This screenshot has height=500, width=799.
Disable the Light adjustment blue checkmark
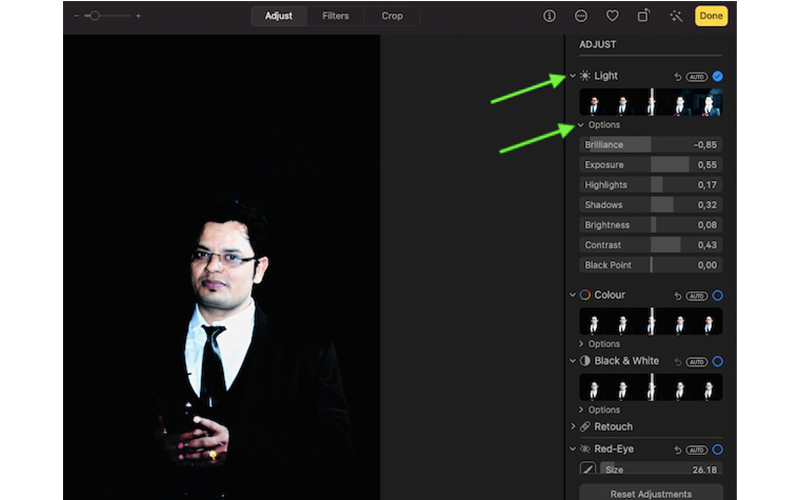717,76
